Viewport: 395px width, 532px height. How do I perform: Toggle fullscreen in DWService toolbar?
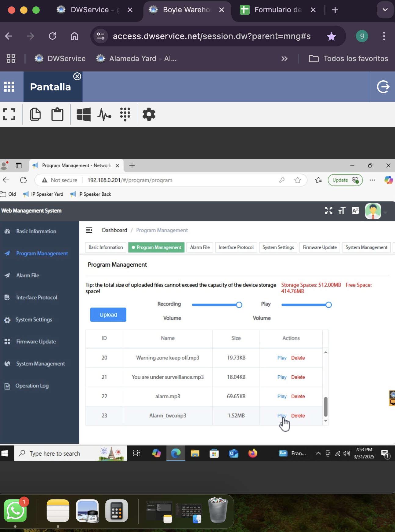[9, 115]
